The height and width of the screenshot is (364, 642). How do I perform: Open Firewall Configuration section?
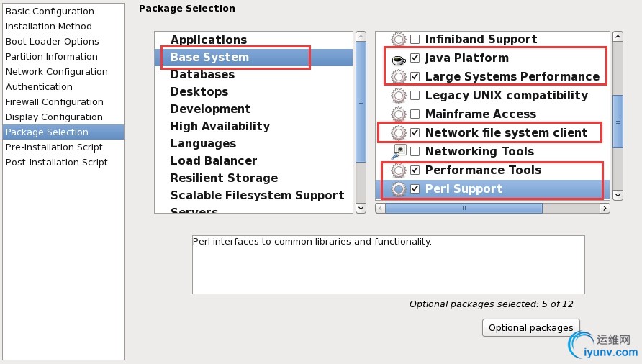[63, 102]
